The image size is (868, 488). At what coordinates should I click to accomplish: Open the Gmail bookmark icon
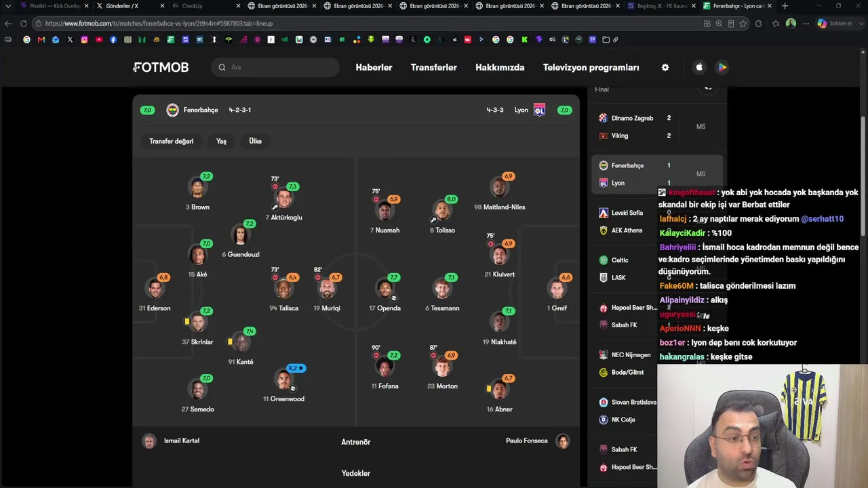[41, 39]
